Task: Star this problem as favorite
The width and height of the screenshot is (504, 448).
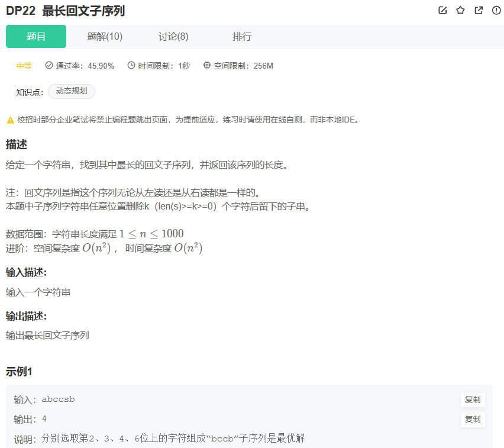Action: click(x=460, y=11)
